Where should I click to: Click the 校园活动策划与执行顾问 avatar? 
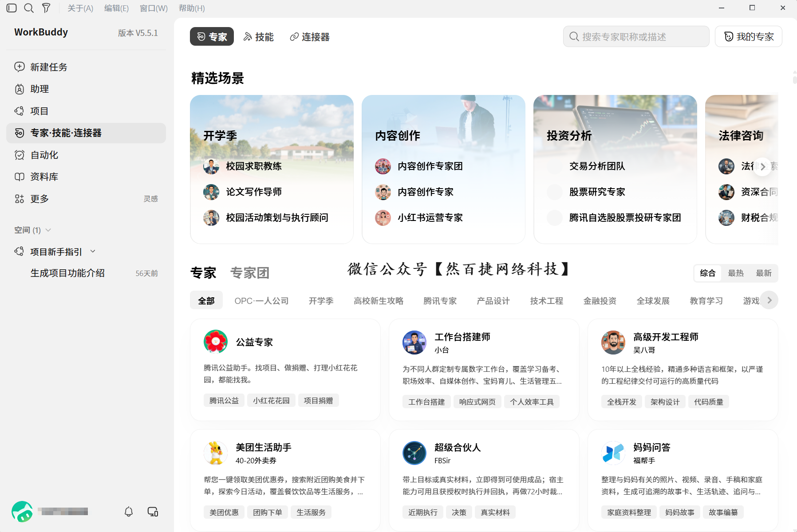tap(211, 218)
